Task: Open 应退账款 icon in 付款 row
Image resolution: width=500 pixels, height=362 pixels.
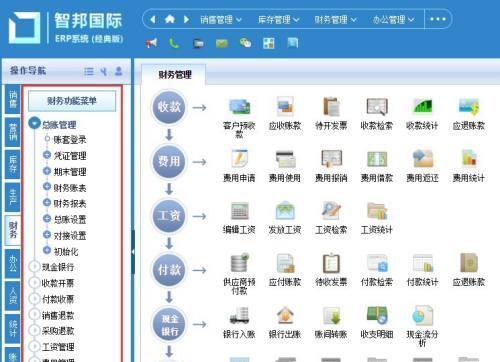Action: pyautogui.click(x=469, y=263)
